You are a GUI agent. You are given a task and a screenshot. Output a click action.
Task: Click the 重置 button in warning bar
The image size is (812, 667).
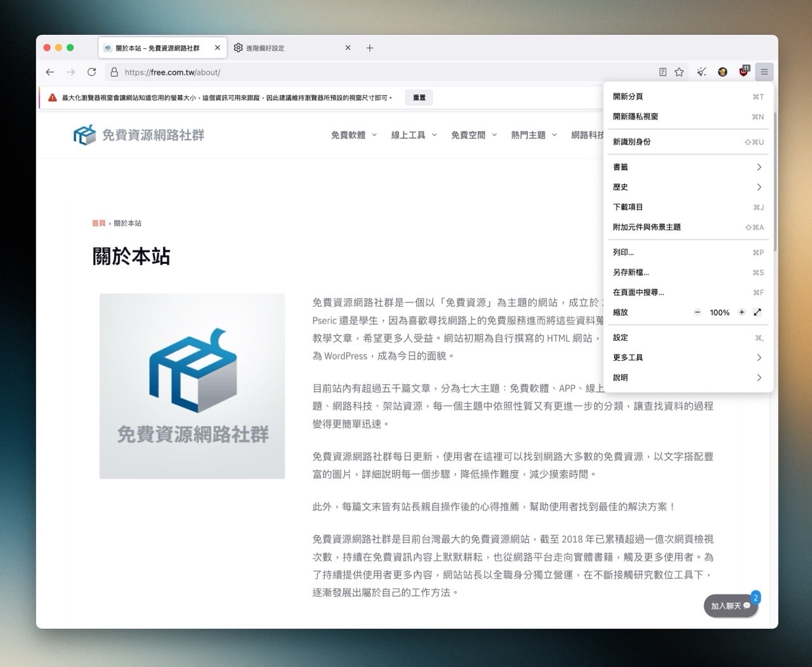pos(419,98)
